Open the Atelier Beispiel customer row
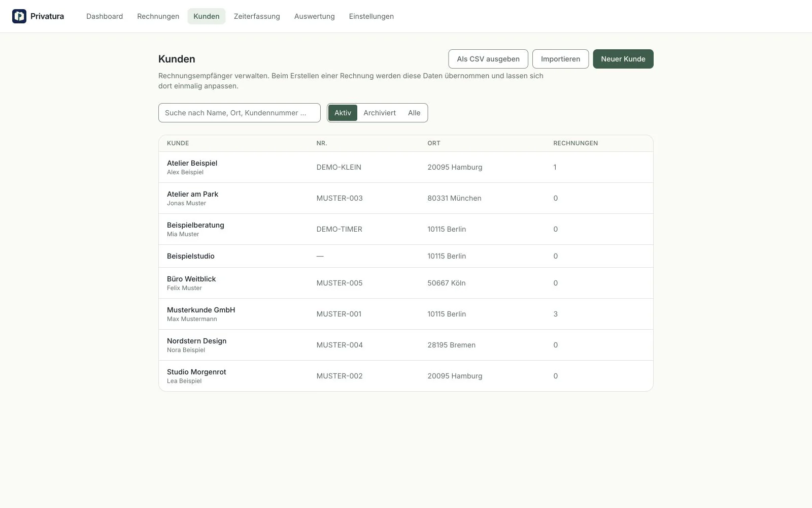This screenshot has height=508, width=812. pyautogui.click(x=406, y=167)
